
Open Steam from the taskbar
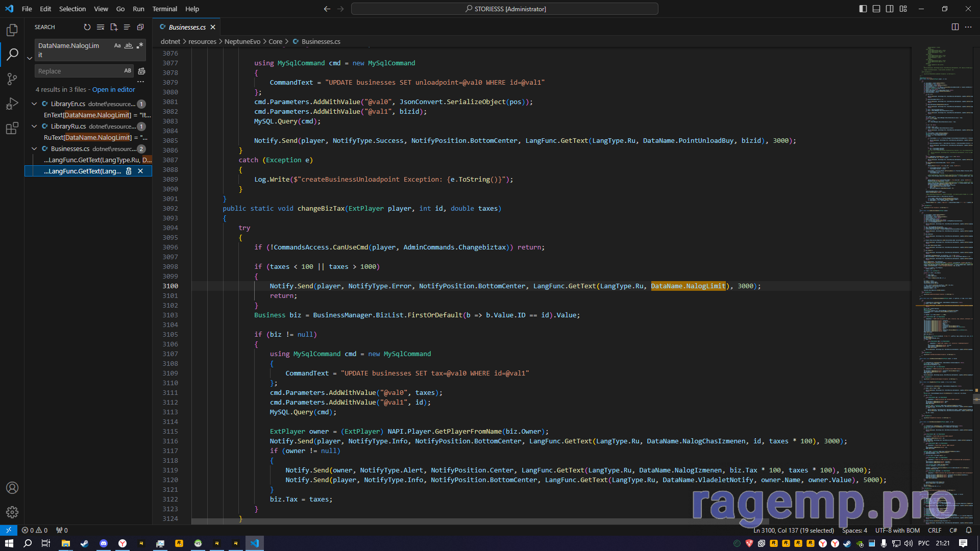tap(85, 543)
